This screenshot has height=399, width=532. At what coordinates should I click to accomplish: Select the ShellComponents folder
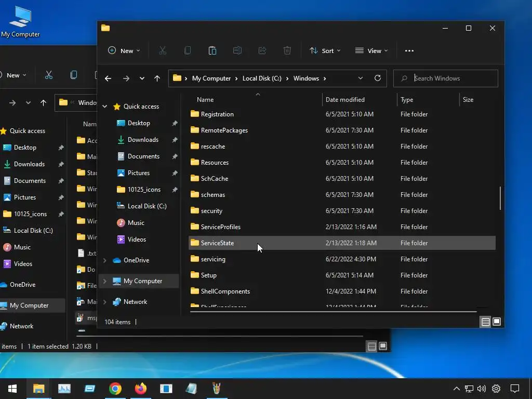[x=342, y=291]
